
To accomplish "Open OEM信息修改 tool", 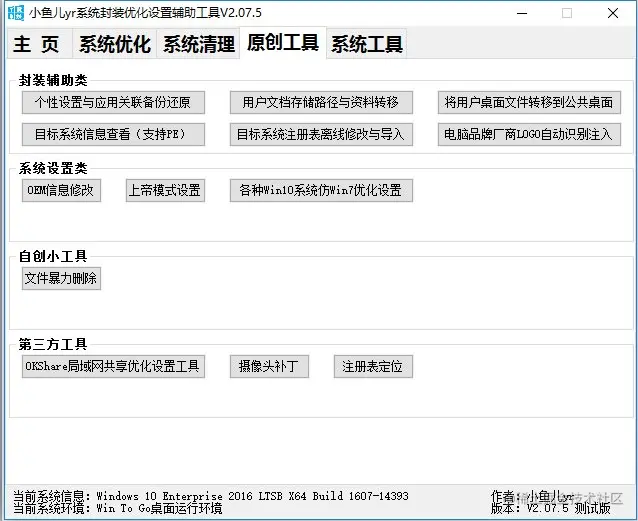I will 61,190.
